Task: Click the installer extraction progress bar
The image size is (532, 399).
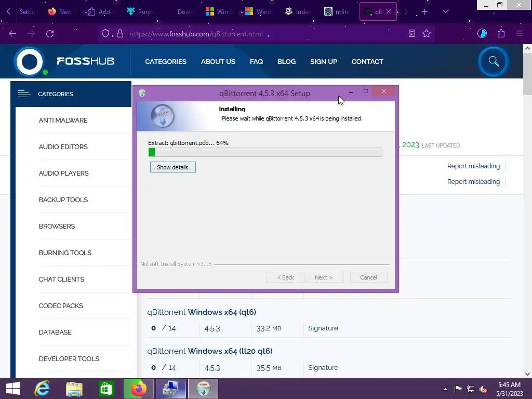Action: 265,152
